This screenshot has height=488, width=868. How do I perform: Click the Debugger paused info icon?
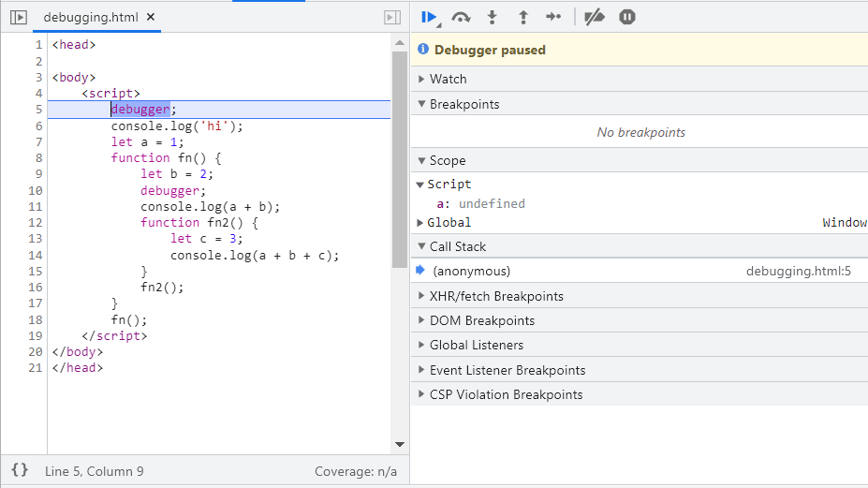tap(423, 50)
